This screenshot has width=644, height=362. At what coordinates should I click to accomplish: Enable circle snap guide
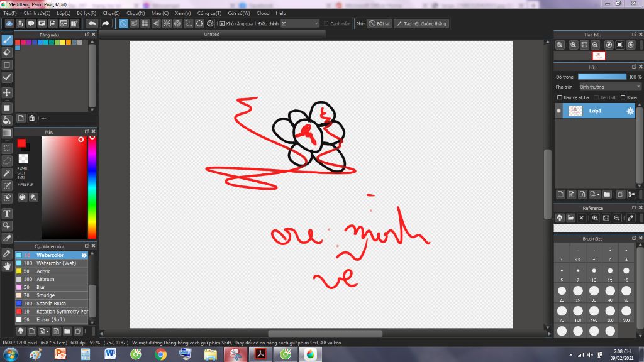click(177, 23)
